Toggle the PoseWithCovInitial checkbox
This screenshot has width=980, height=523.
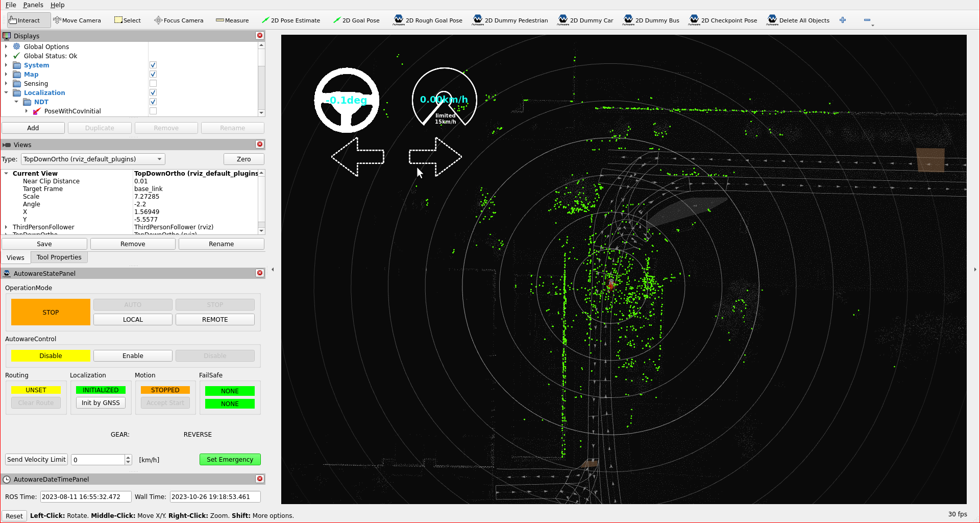click(x=153, y=111)
